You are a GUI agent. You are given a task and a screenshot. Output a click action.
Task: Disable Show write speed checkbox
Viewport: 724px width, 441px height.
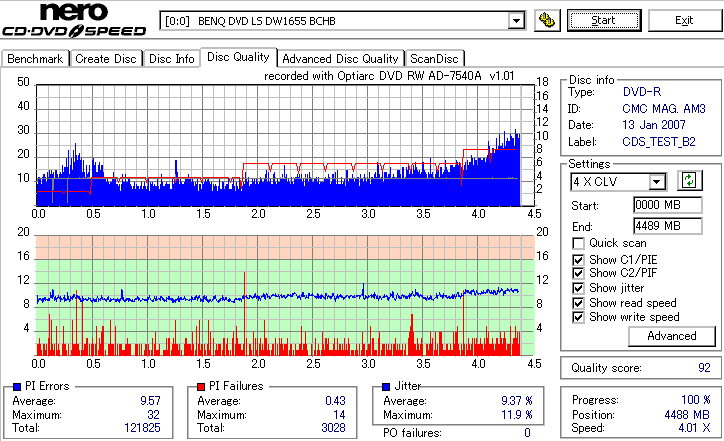(578, 317)
